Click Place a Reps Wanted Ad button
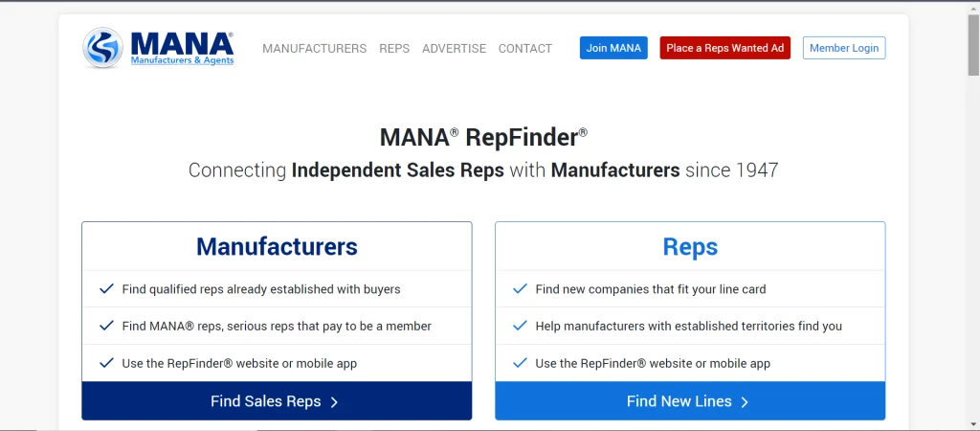Viewport: 980px width, 431px height. click(x=725, y=48)
